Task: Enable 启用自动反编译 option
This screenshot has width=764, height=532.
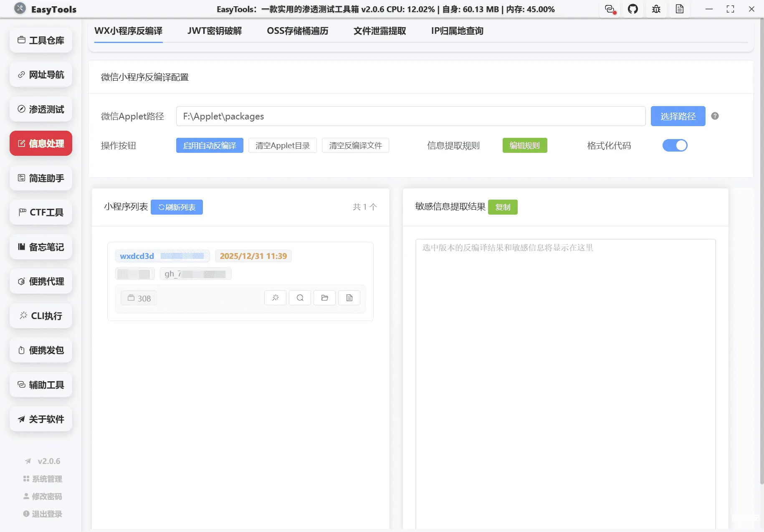Action: [x=210, y=145]
